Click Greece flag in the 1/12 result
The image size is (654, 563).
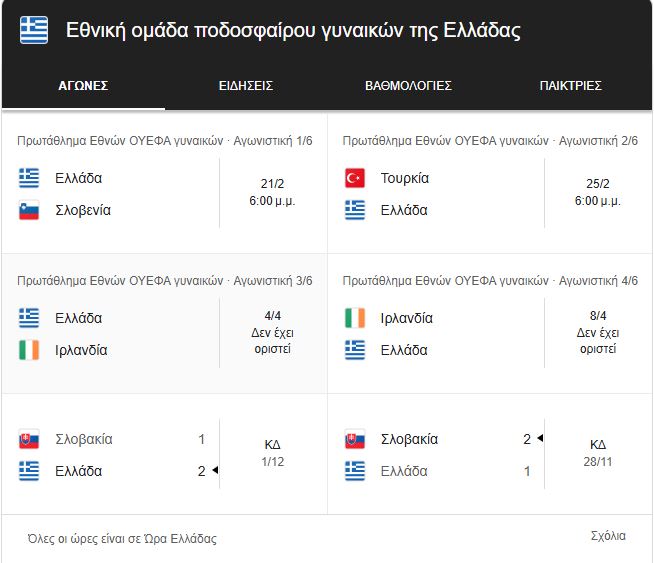(x=29, y=471)
